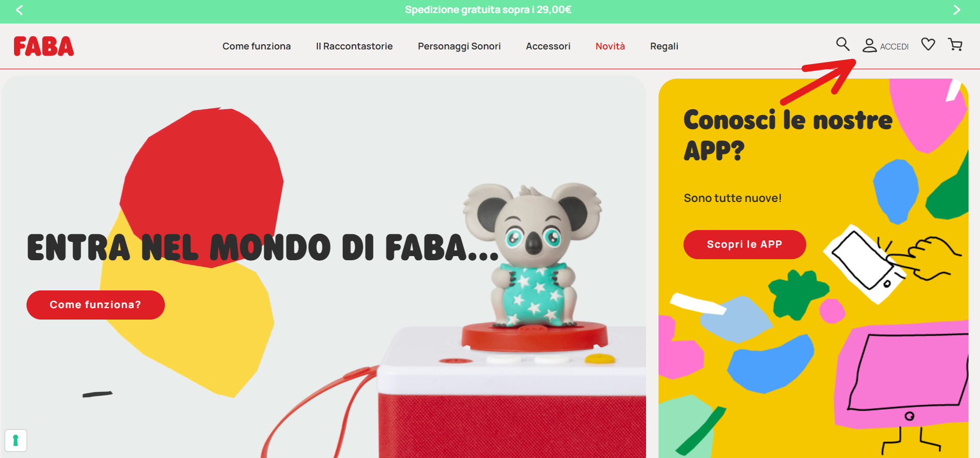Expand the Regali menu

pyautogui.click(x=664, y=46)
